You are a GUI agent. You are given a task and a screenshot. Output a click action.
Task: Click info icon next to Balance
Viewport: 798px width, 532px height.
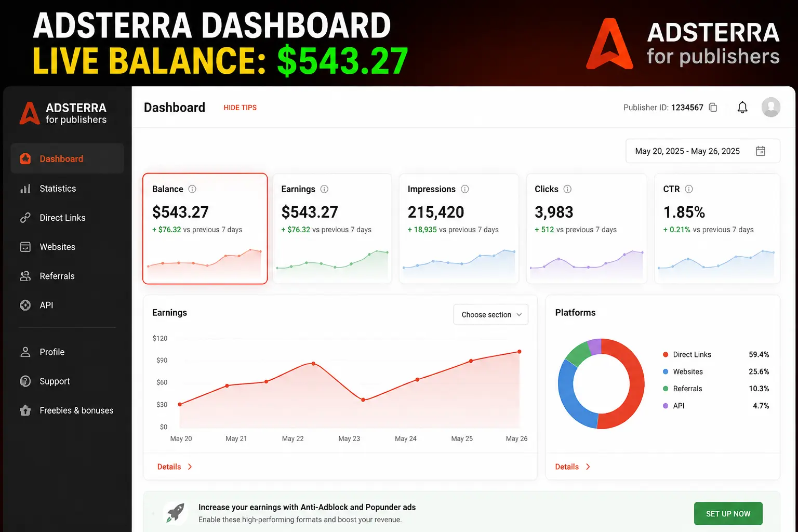(192, 189)
